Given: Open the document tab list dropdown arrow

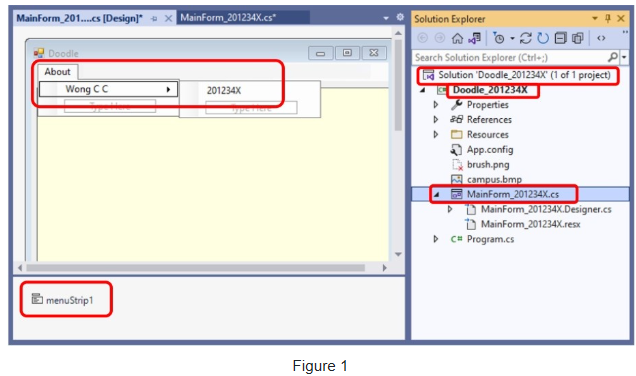Looking at the screenshot, I should (x=386, y=18).
